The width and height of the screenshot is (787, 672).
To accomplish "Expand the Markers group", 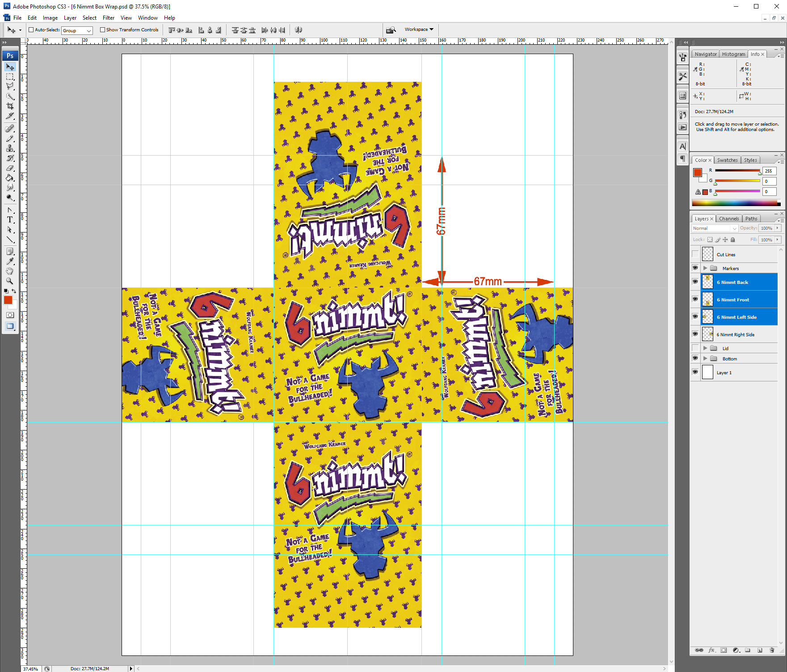I will click(x=705, y=268).
